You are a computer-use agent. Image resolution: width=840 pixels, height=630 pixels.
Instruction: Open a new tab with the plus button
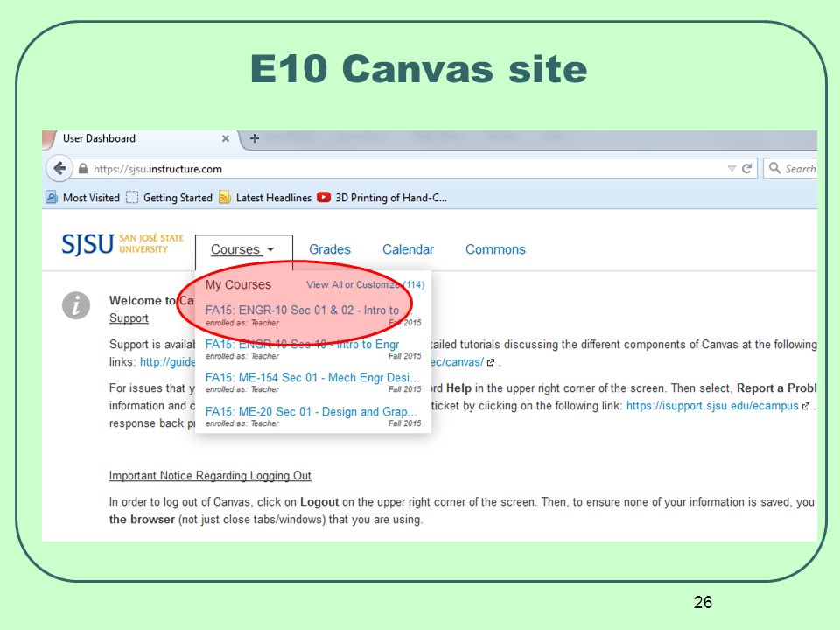coord(255,138)
